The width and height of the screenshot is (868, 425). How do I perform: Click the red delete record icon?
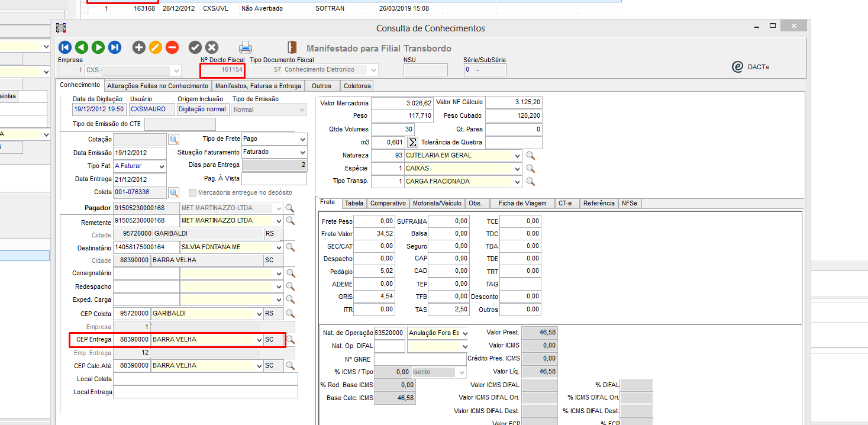(x=172, y=47)
